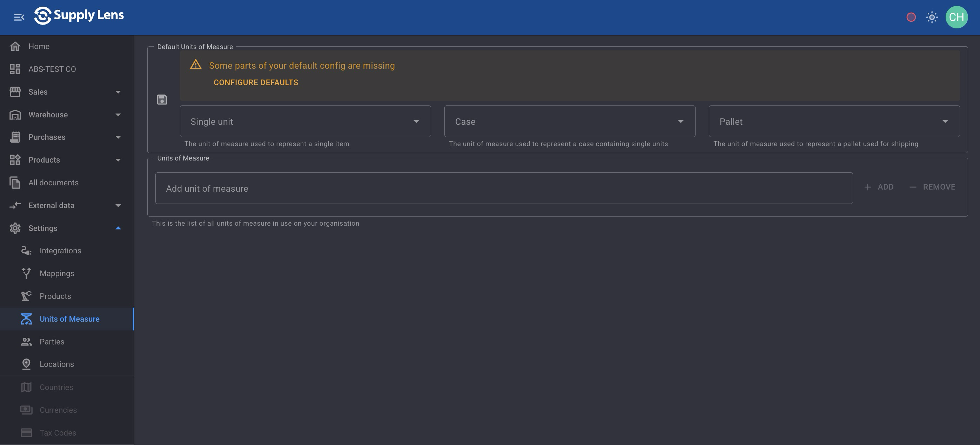Toggle light/dark theme sun icon
The width and height of the screenshot is (980, 445).
coord(932,17)
